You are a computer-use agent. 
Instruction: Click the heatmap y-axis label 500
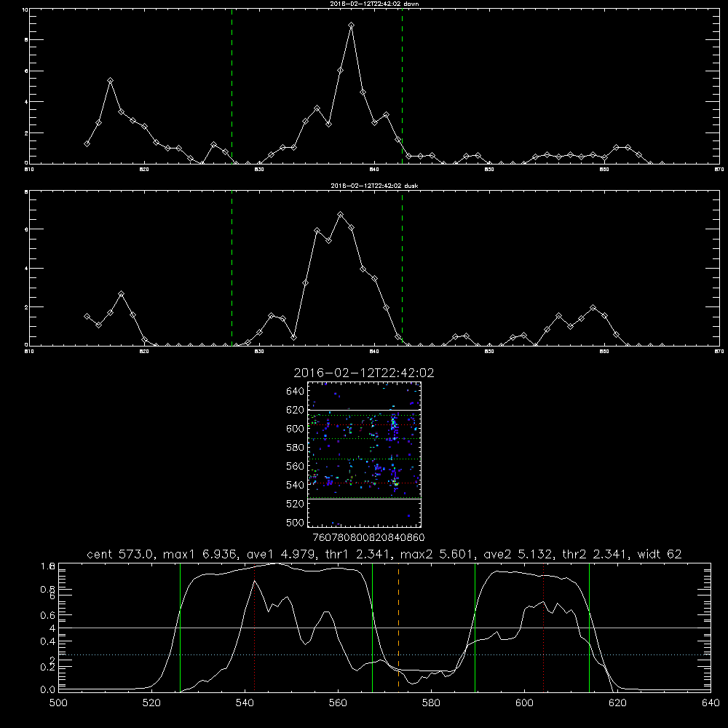point(296,522)
